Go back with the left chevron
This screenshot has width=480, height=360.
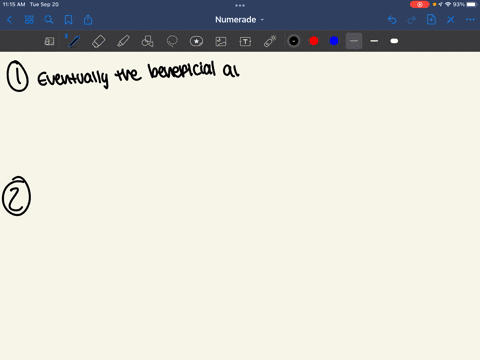click(x=9, y=20)
